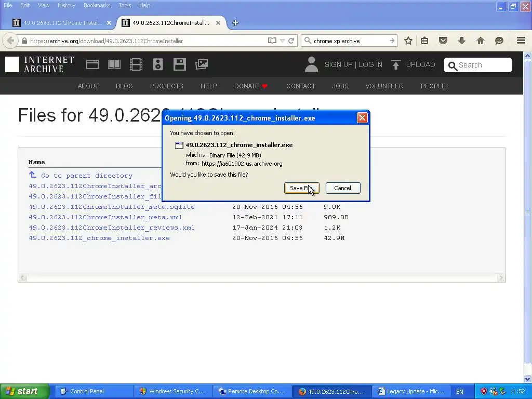Click Cancel in the download dialog
Viewport: 532px width, 399px height.
click(343, 188)
